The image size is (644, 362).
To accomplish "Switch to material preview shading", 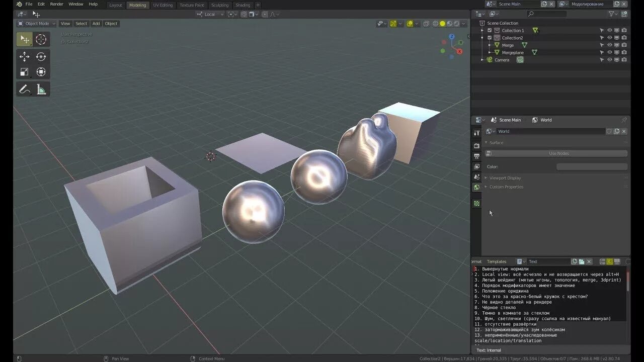I will pos(449,24).
